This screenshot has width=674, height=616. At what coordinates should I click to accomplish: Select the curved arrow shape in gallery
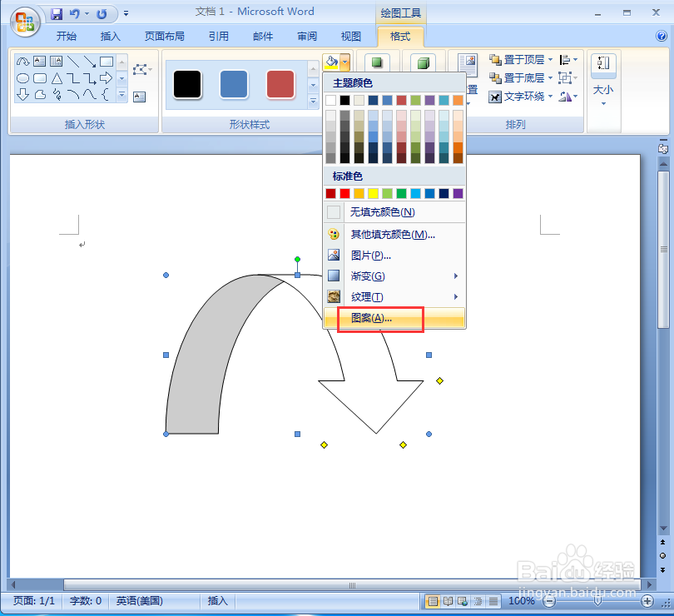22,62
